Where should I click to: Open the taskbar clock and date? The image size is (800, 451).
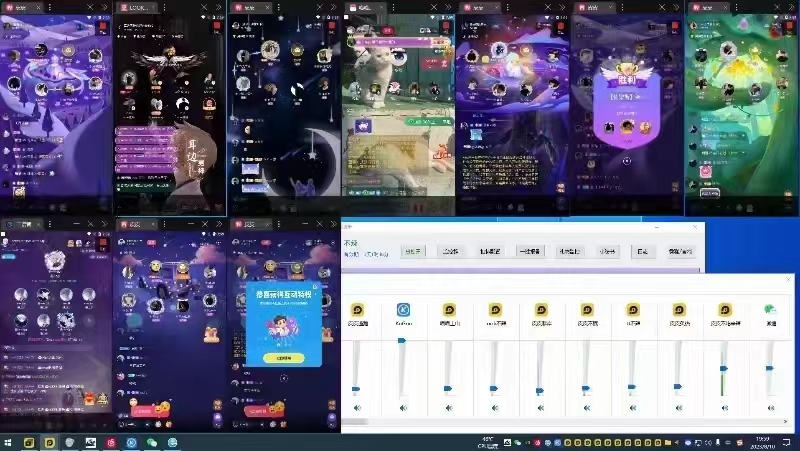762,442
